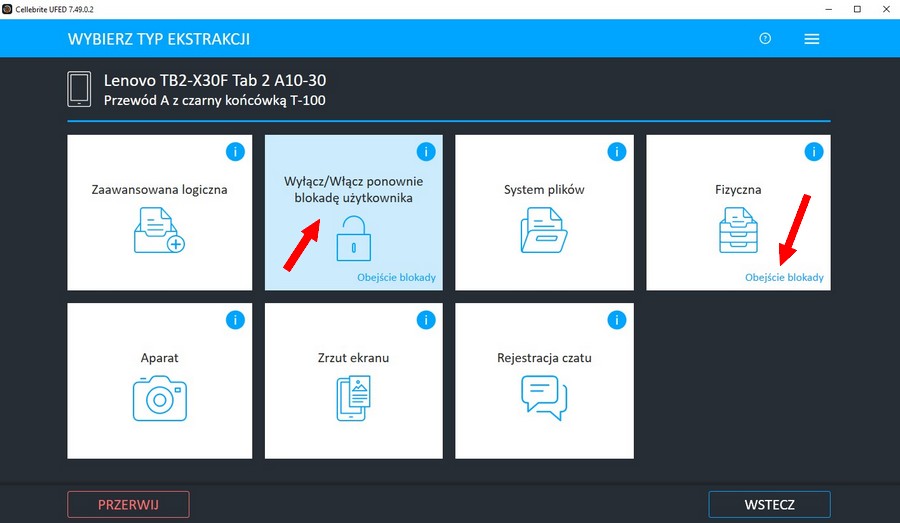Click device name Lenovo TB2-X30F Tab 2 A10-30
This screenshot has width=900, height=523.
pyautogui.click(x=215, y=80)
